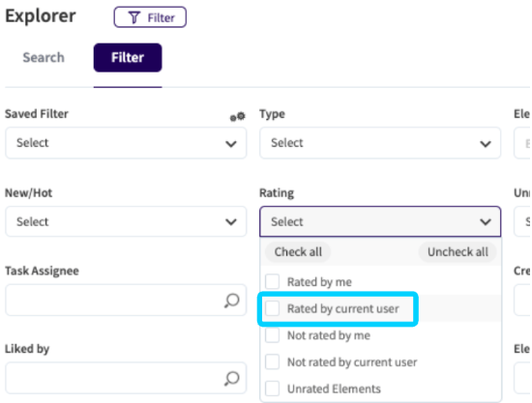This screenshot has width=532, height=403.
Task: Click the Type dropdown chevron
Action: [486, 144]
